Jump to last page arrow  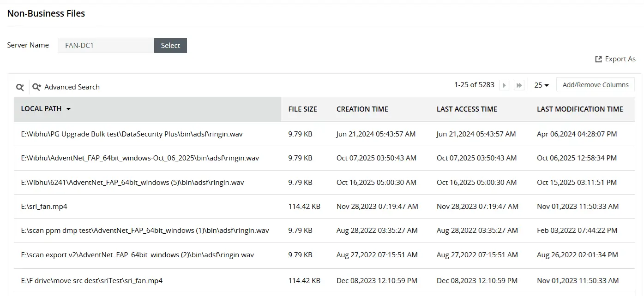pyautogui.click(x=519, y=85)
